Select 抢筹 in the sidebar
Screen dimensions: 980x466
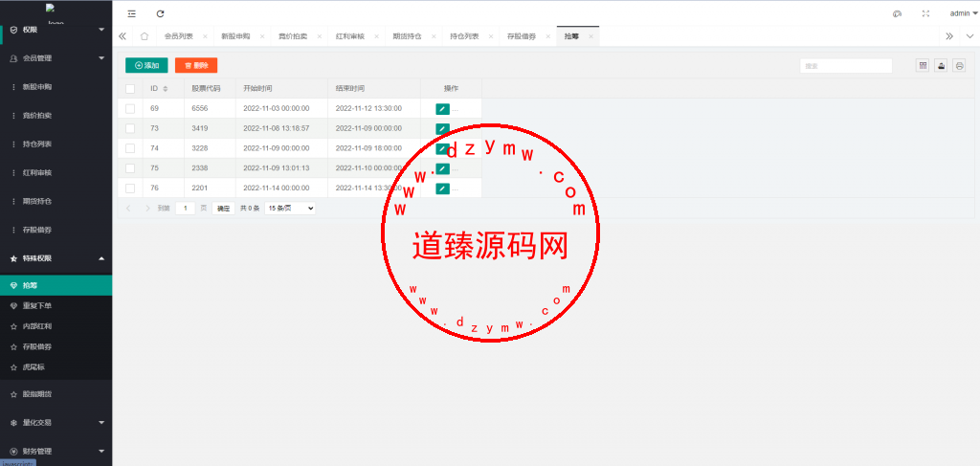coord(56,285)
